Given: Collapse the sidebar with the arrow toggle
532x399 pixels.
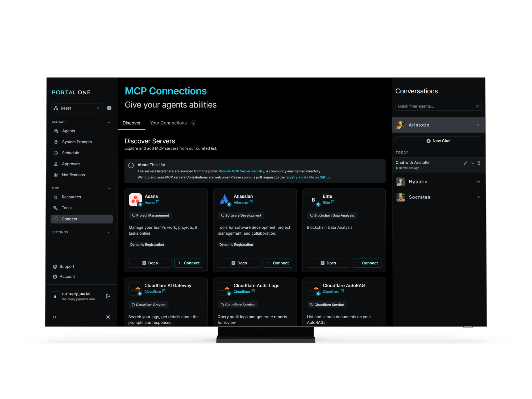Looking at the screenshot, I should click(55, 317).
